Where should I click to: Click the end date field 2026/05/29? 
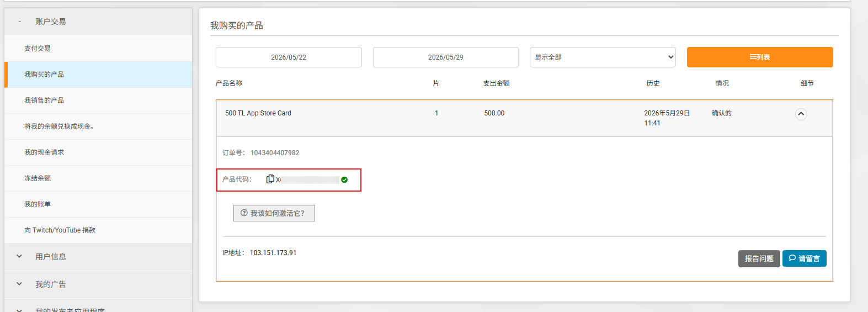point(446,57)
